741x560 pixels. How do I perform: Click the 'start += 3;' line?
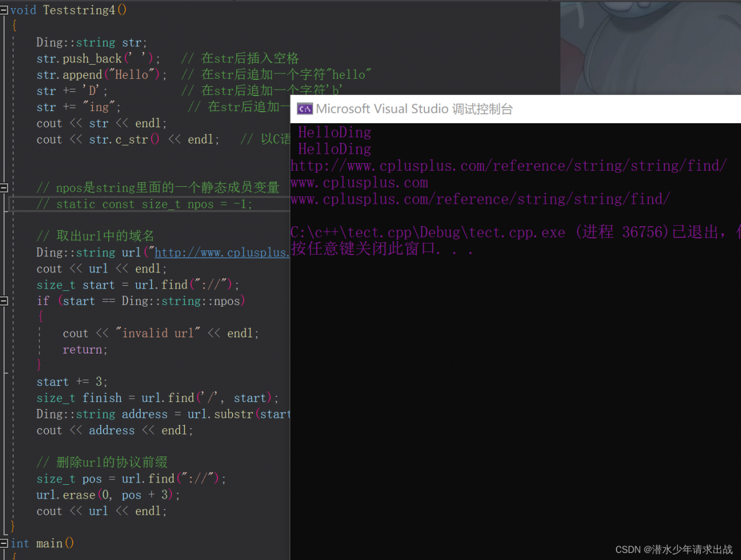(x=72, y=382)
